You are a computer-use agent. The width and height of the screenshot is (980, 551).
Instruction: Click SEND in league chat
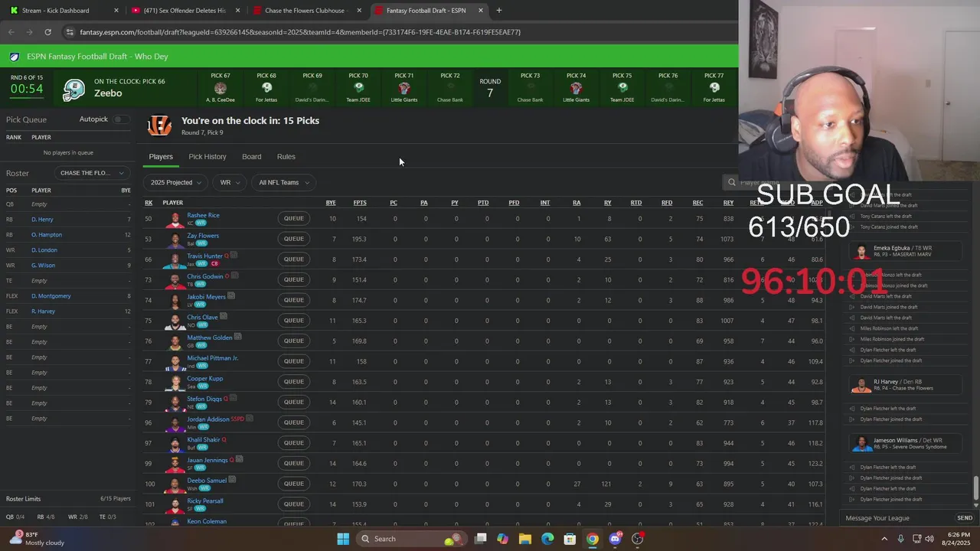(x=965, y=518)
